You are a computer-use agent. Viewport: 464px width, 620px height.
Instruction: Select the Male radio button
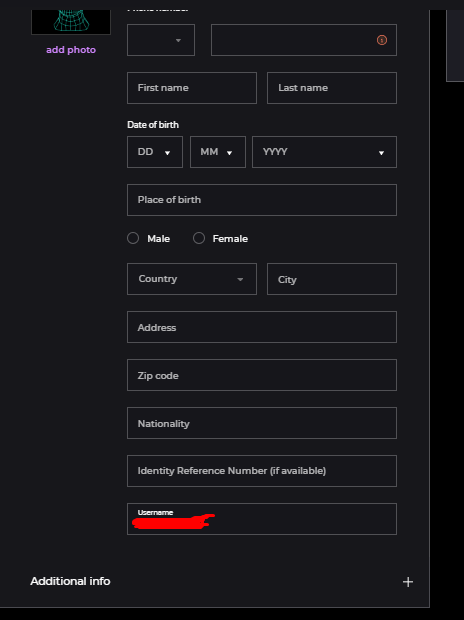pyautogui.click(x=133, y=238)
